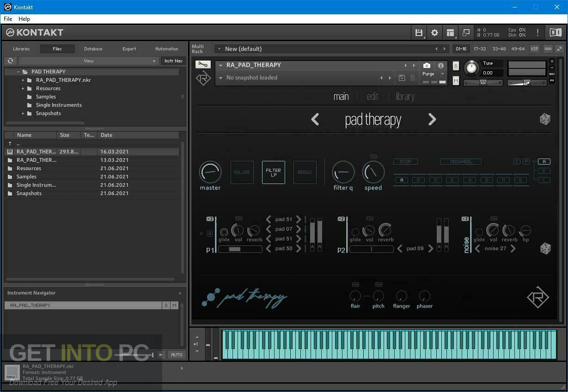The width and height of the screenshot is (568, 392).
Task: Toggle AUTO preview in the browser
Action: point(177,355)
